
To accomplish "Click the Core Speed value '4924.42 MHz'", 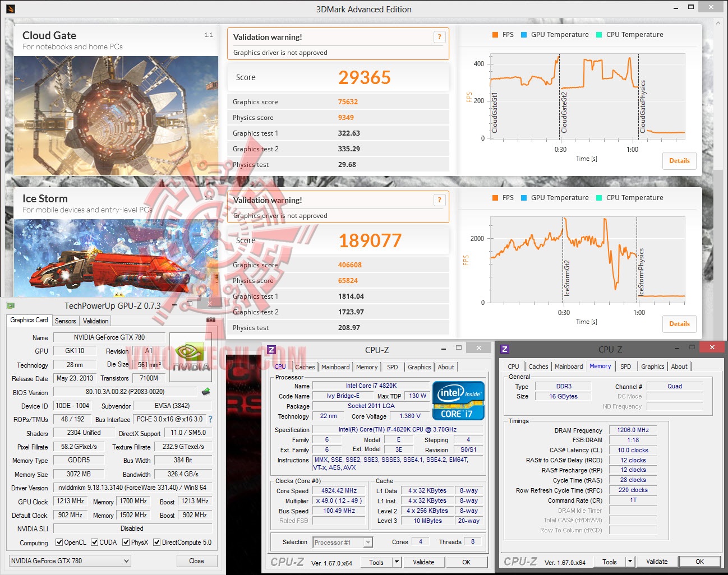I will (x=339, y=490).
